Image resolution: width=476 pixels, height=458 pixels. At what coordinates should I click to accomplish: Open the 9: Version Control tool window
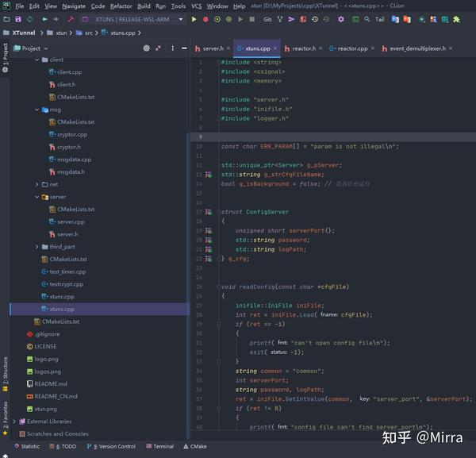coord(111,446)
